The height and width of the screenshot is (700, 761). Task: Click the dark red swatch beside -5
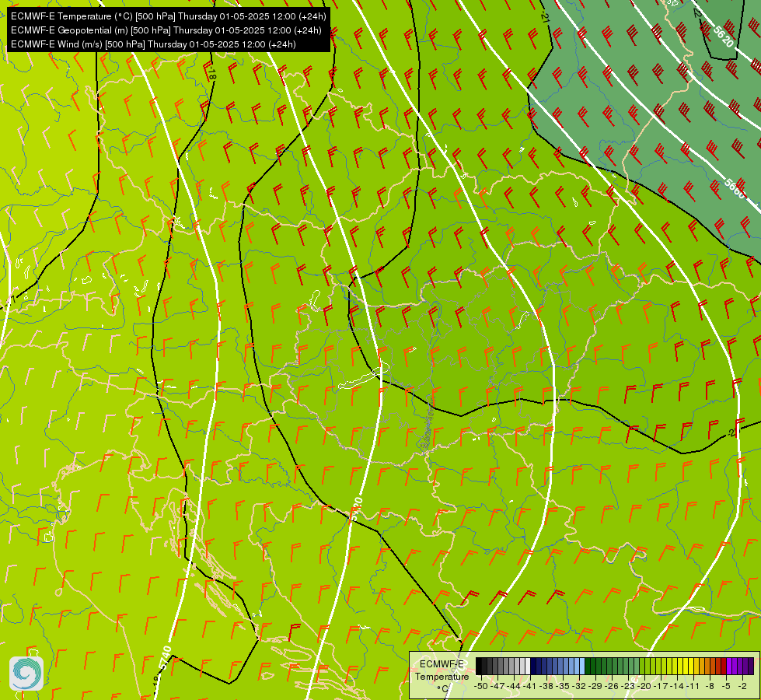tap(724, 666)
